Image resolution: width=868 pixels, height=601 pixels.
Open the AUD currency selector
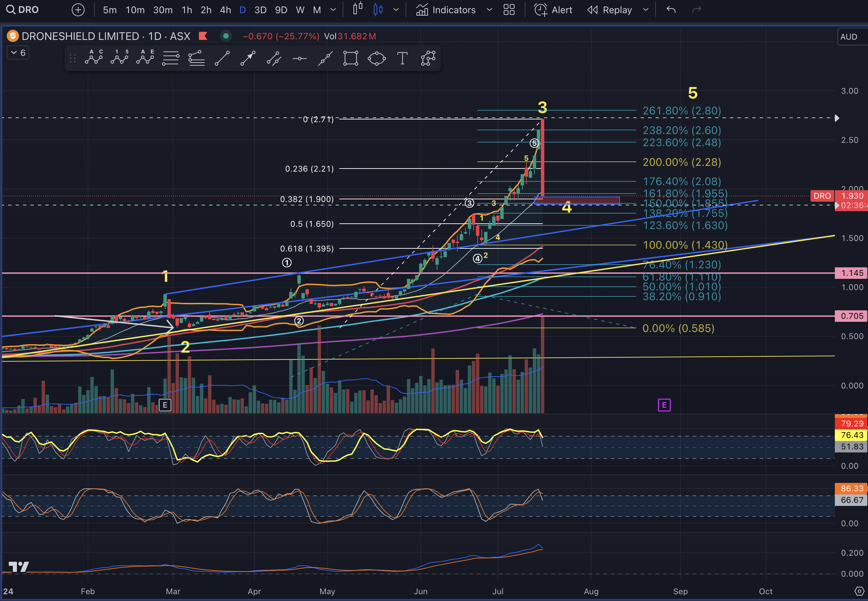pos(850,37)
